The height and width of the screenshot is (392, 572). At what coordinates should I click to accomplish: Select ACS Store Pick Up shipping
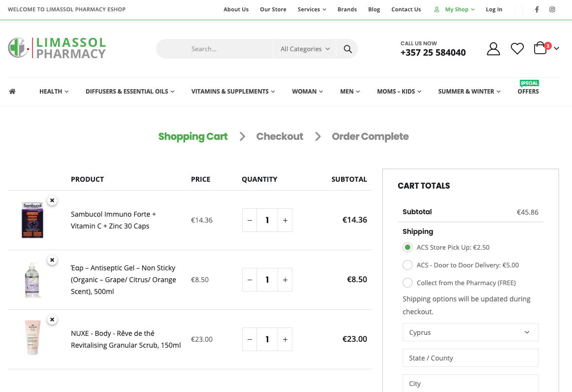408,247
